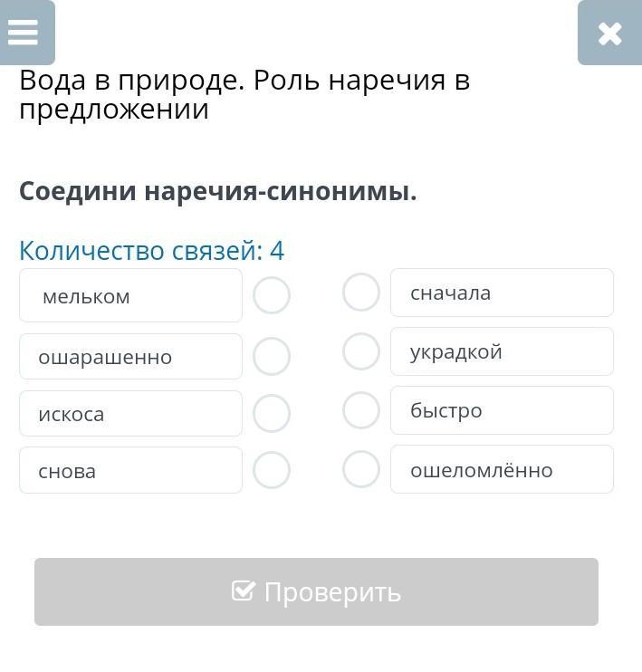Click the мельком word box
The height and width of the screenshot is (672, 642).
pyautogui.click(x=130, y=296)
